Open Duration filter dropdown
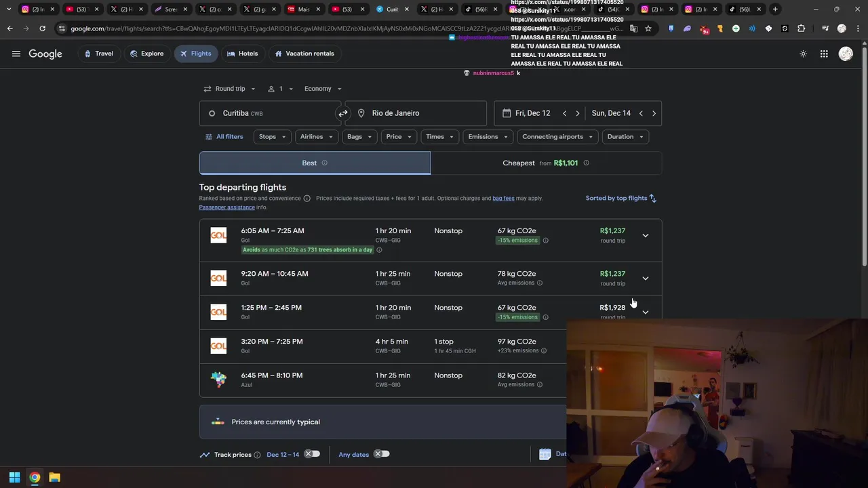The image size is (868, 488). pyautogui.click(x=625, y=137)
